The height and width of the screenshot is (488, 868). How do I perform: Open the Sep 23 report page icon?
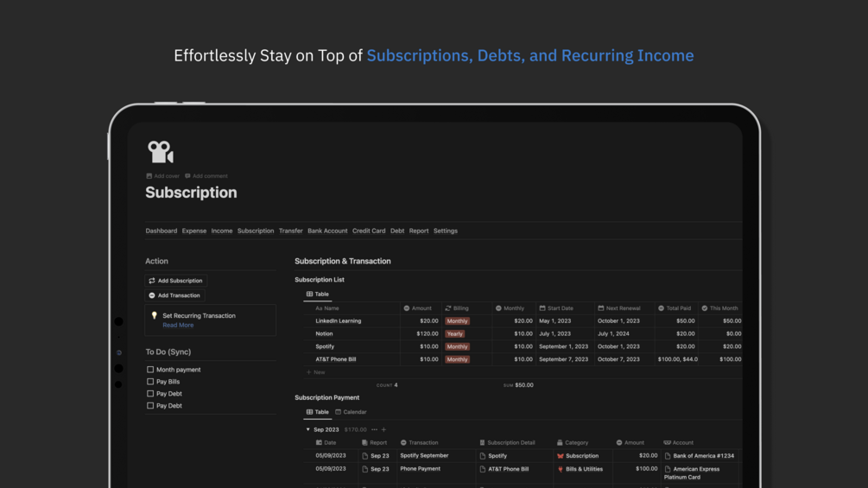[365, 456]
